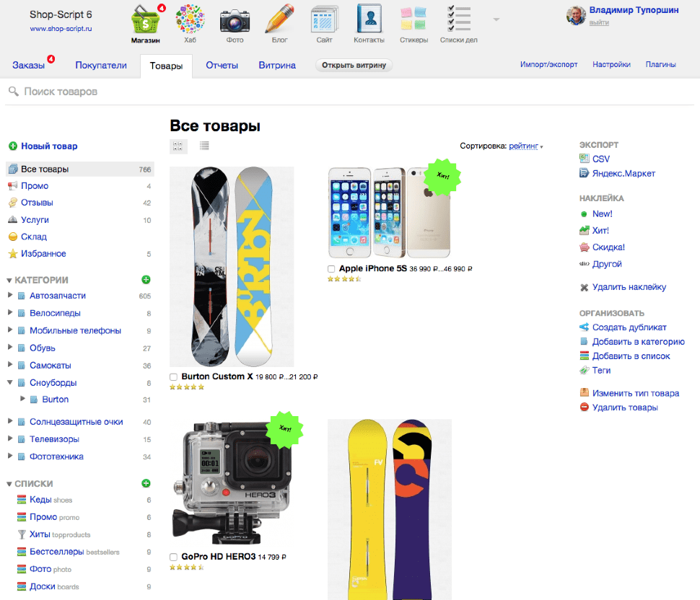Expand the Самокаты category
700x600 pixels.
tap(10, 365)
